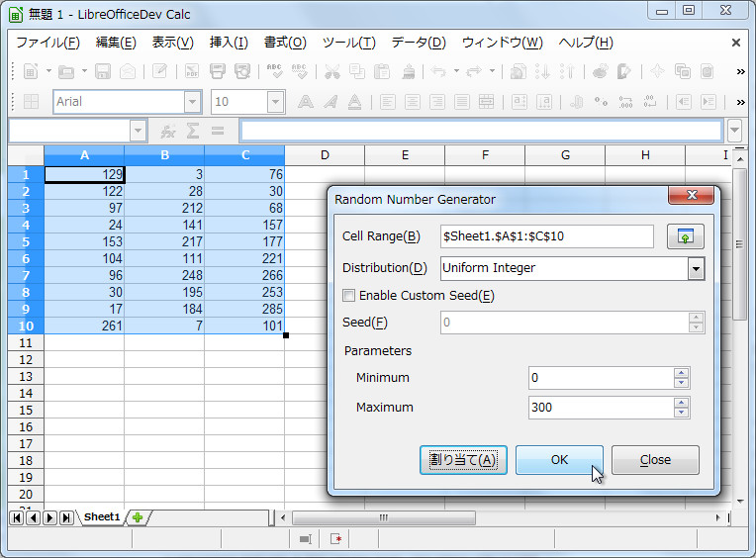Click the Function Wizard fx icon

coord(168,131)
